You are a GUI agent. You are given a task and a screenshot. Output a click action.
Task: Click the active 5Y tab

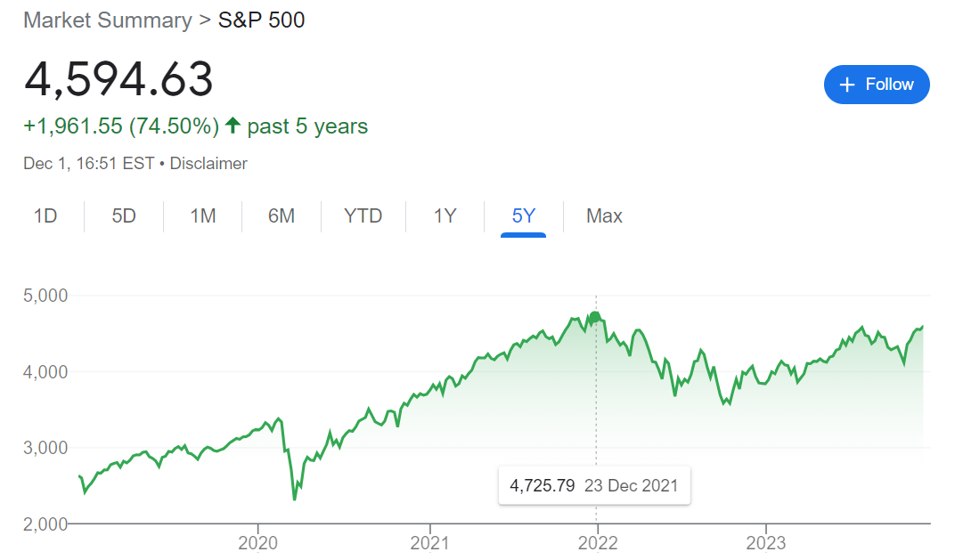[x=524, y=216]
